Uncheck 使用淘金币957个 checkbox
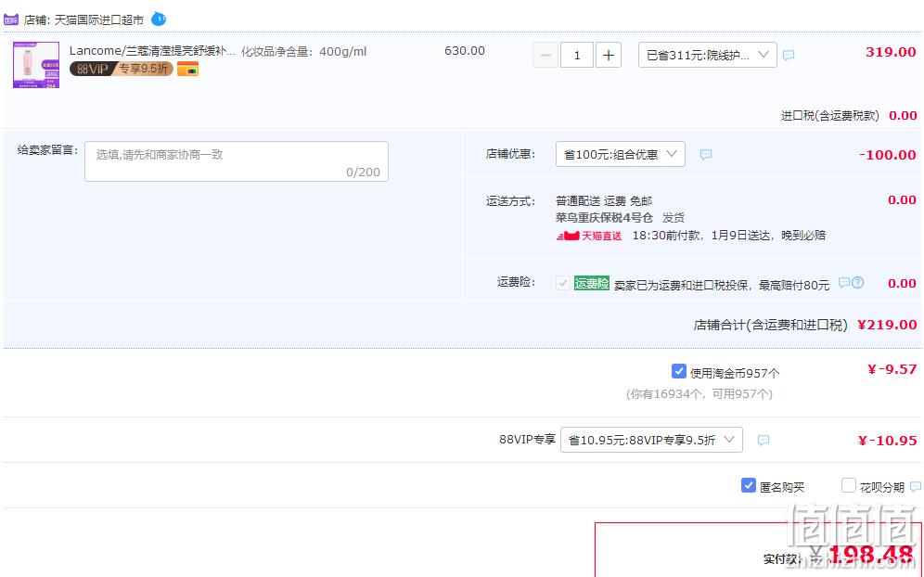924x577 pixels. [x=679, y=371]
